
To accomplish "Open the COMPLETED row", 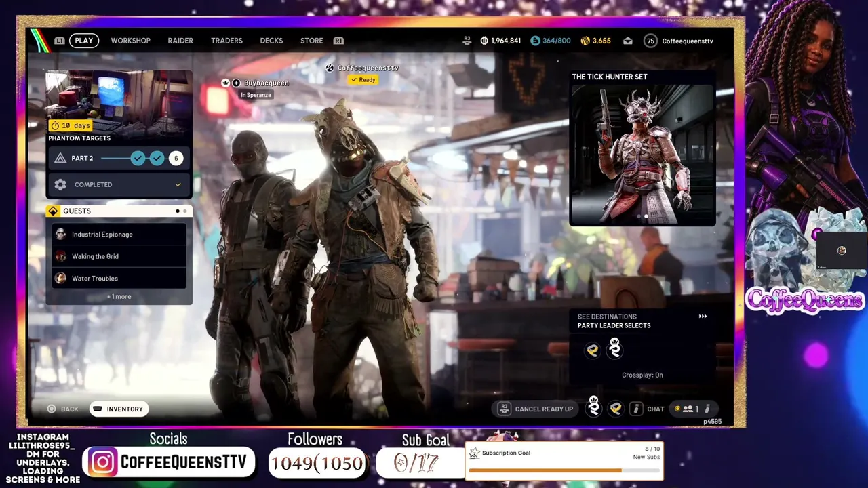I will click(119, 184).
